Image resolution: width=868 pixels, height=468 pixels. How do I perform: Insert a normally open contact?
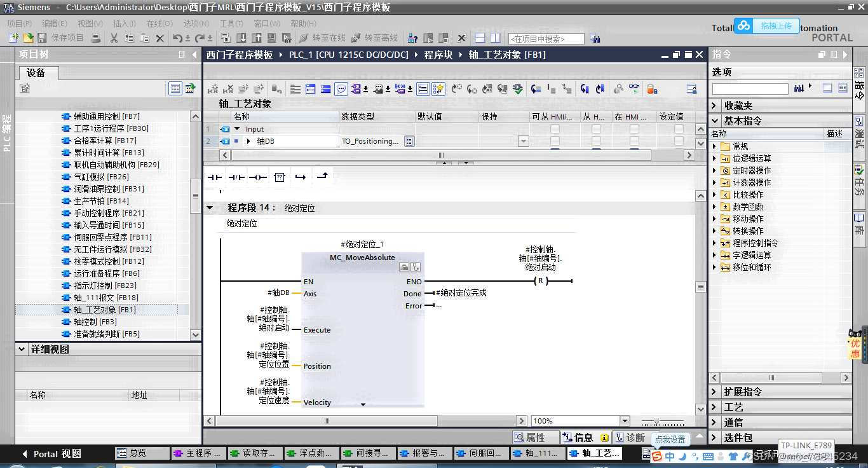[215, 177]
